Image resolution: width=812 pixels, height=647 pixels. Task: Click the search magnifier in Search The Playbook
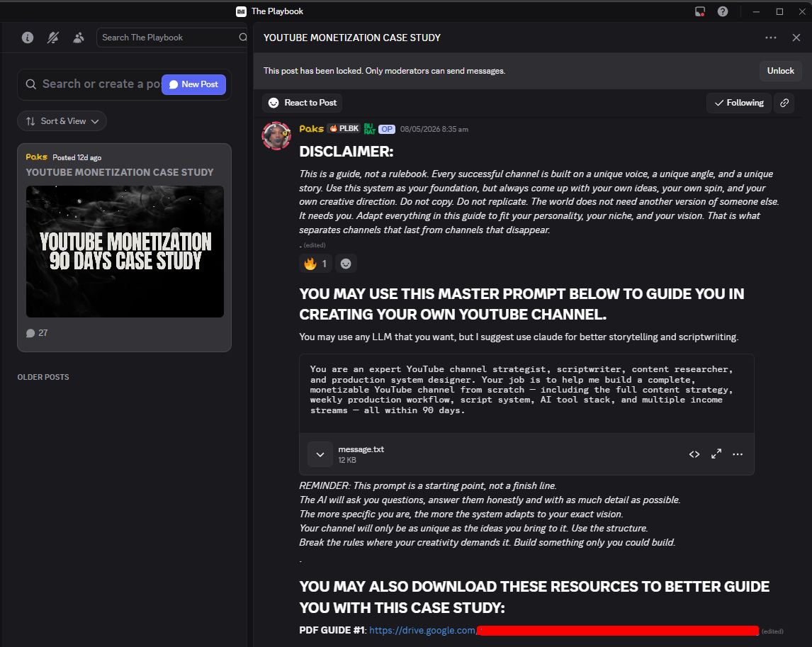click(x=242, y=38)
